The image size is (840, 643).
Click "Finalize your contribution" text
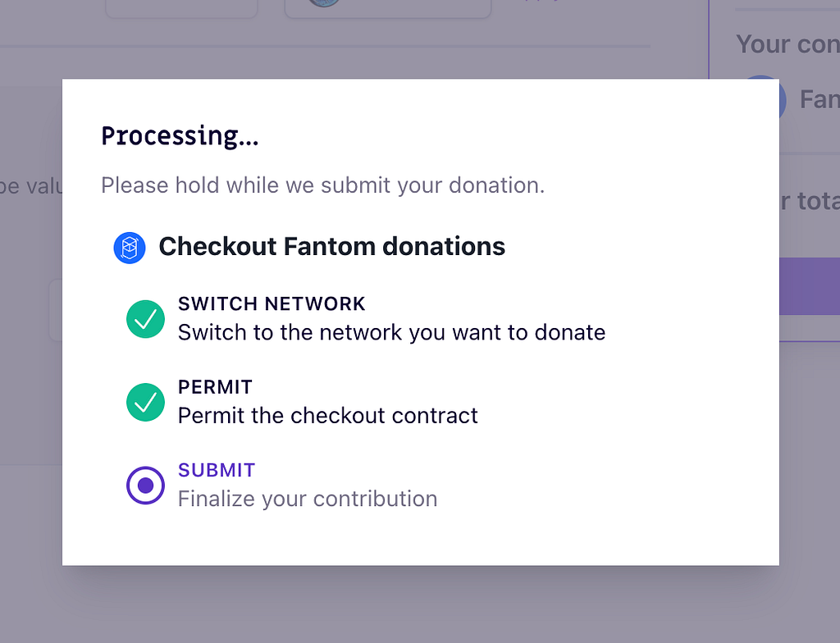(308, 499)
